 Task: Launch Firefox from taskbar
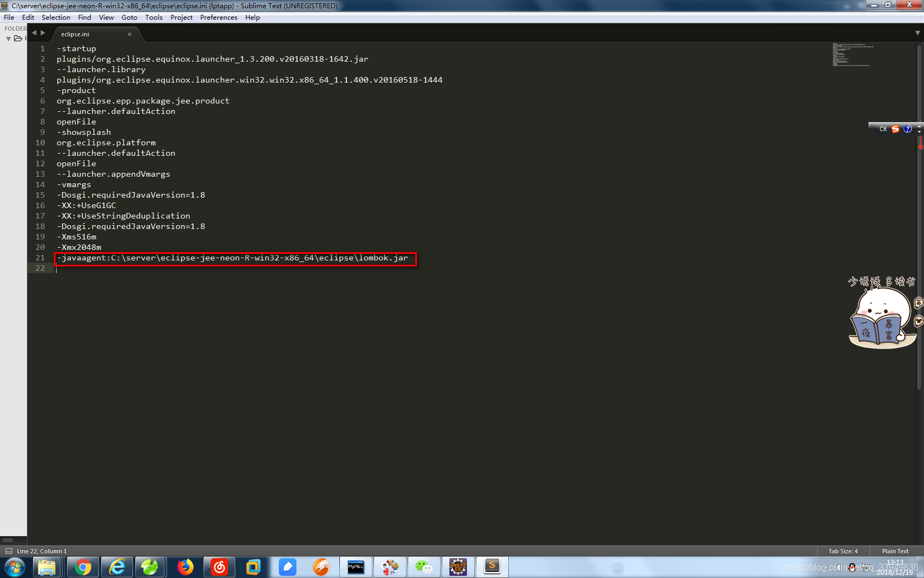click(185, 567)
